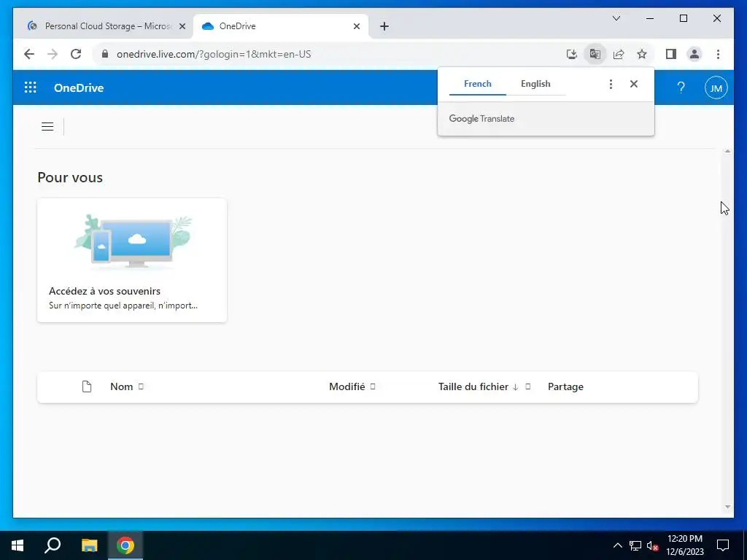The width and height of the screenshot is (747, 560).
Task: Go back to previous page
Action: point(29,54)
